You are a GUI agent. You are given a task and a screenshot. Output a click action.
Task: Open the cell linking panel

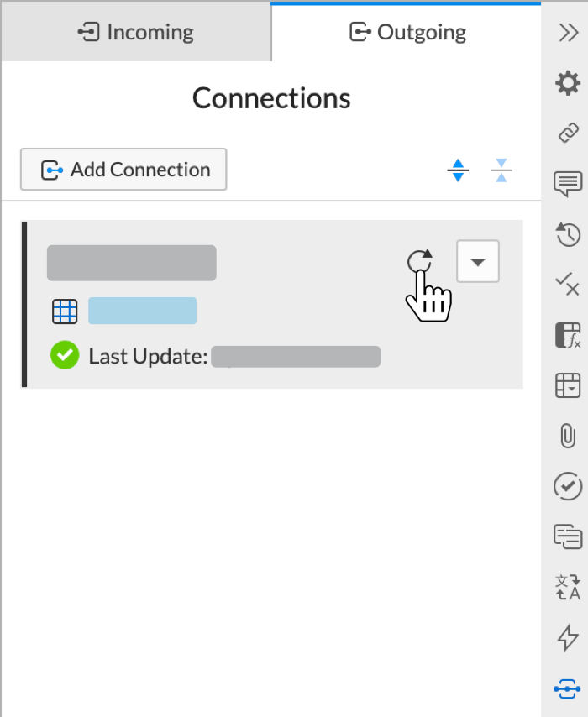point(568,133)
